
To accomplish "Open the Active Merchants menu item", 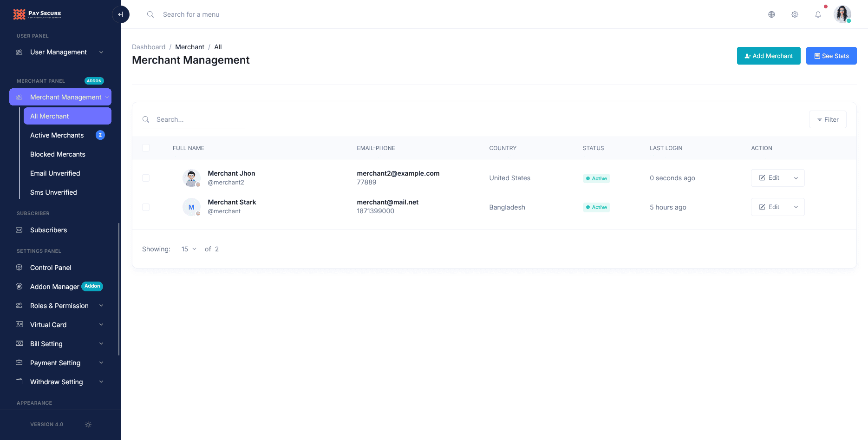I will (57, 135).
